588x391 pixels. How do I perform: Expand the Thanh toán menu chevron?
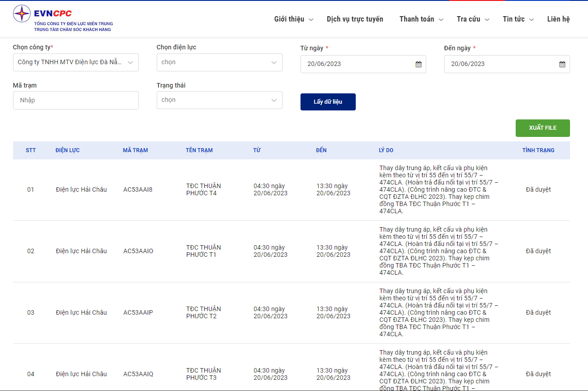pyautogui.click(x=441, y=20)
